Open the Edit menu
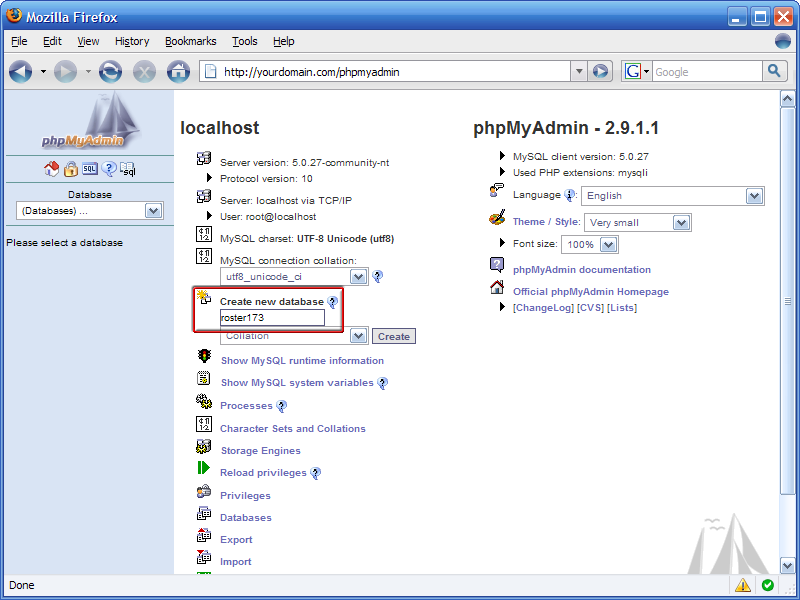Screen dimensions: 800x600 [52, 41]
